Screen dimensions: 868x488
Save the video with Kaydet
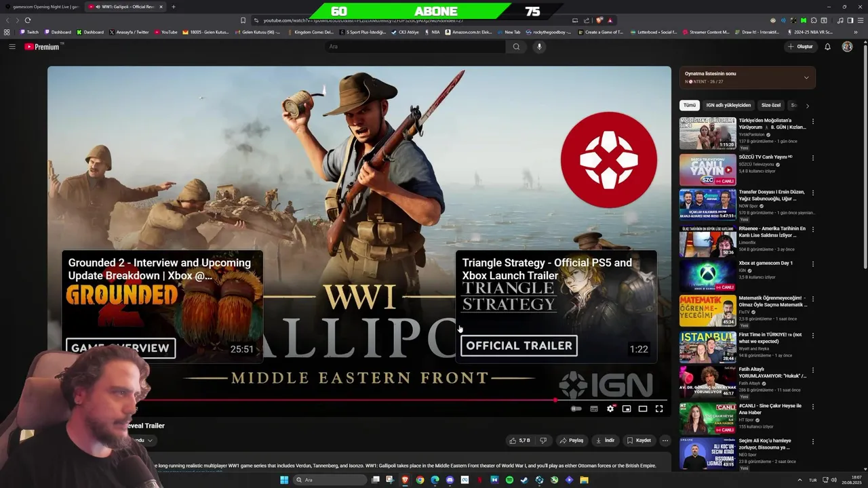coord(639,441)
